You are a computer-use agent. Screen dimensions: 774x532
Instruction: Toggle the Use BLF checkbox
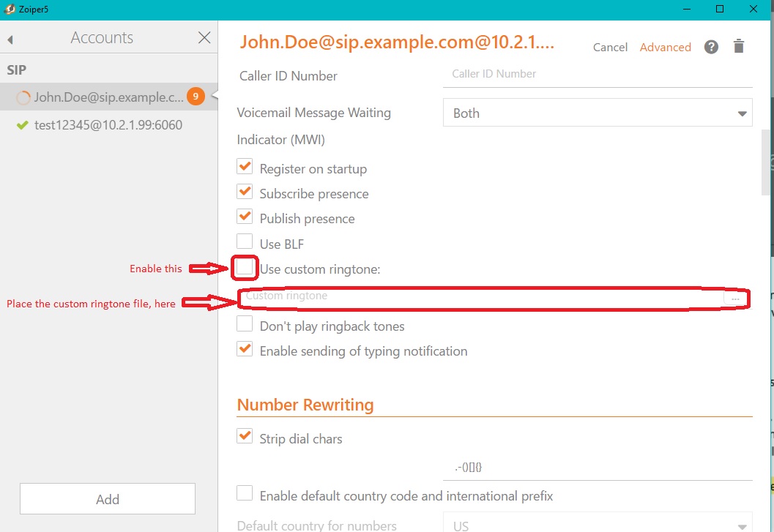click(x=245, y=242)
